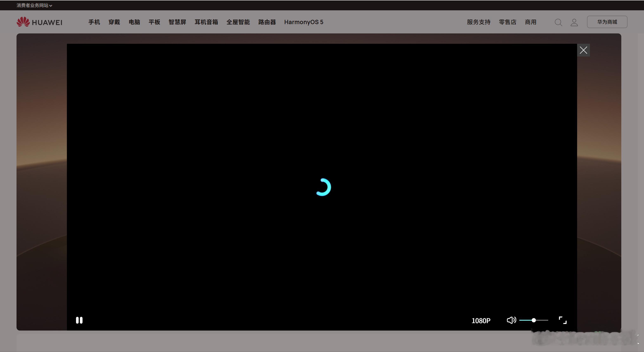Click the HUAWEI logo
Viewport: 644px width, 352px height.
(39, 22)
